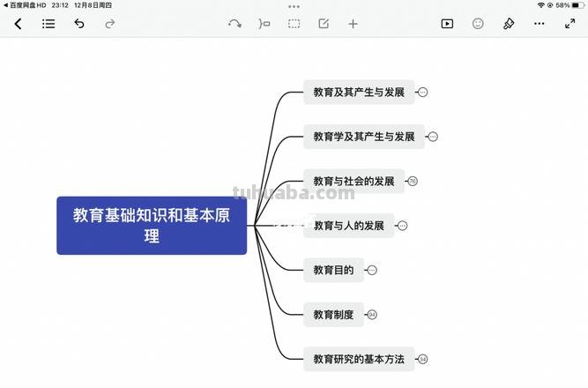
Task: Enter full screen with expand arrows
Action: coord(570,24)
